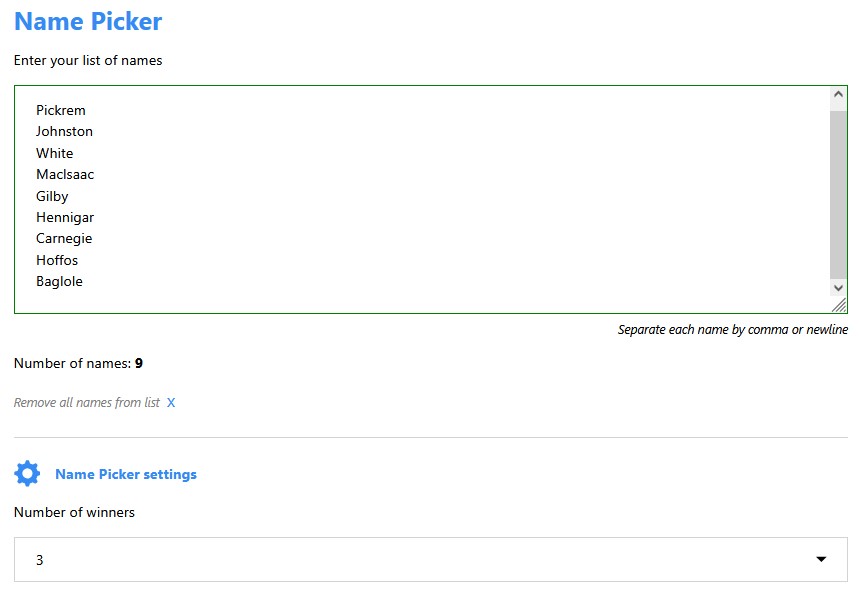Image resolution: width=859 pixels, height=593 pixels.
Task: Expand the Number of winners dropdown arrow
Action: pyautogui.click(x=821, y=560)
